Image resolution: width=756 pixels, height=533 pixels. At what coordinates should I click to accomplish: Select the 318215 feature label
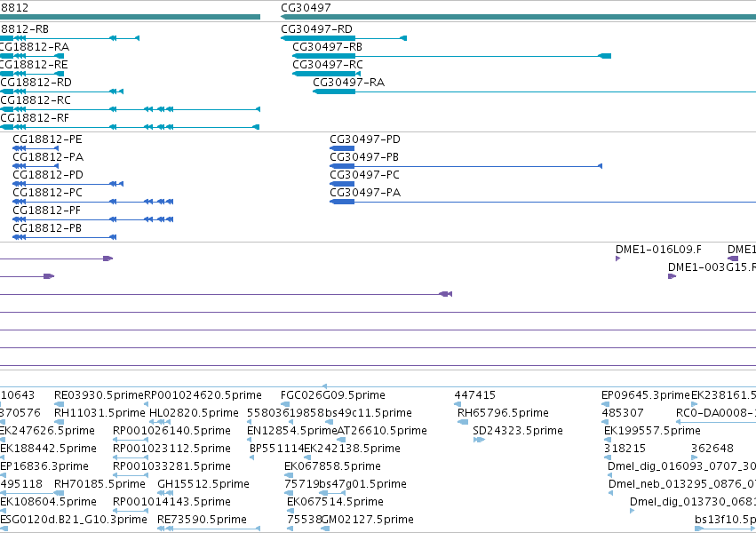click(625, 449)
